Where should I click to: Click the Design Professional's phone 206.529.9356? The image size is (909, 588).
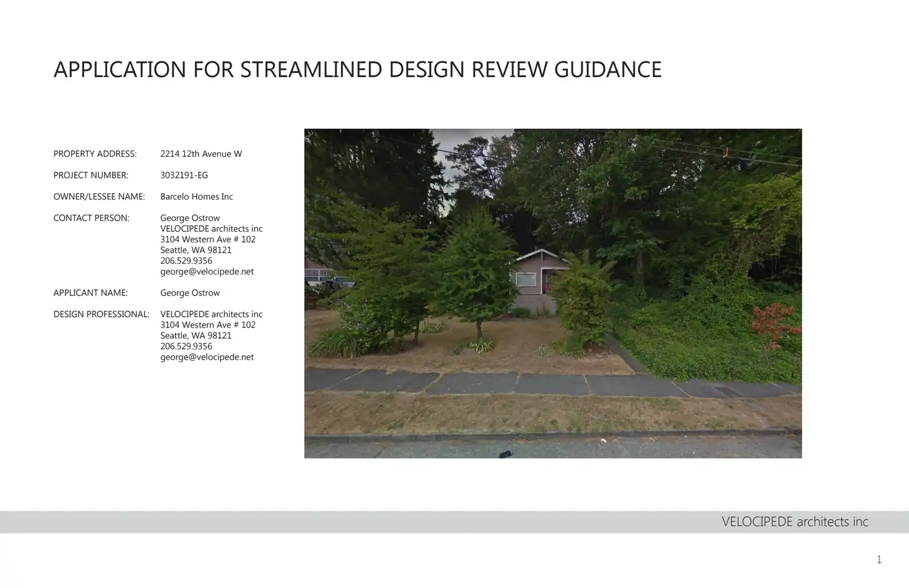click(x=186, y=347)
